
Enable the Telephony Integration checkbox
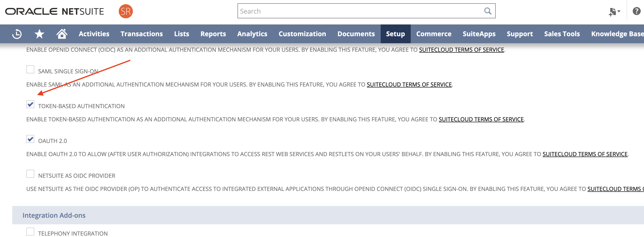pyautogui.click(x=30, y=232)
